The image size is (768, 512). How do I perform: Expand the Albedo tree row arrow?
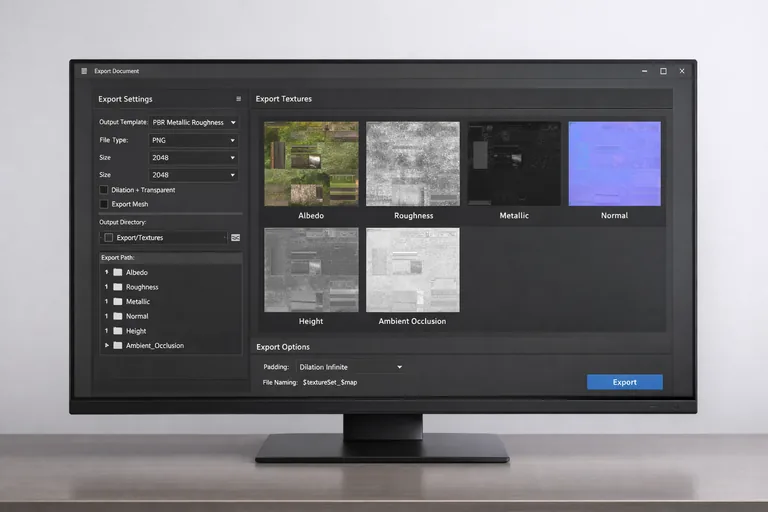(x=106, y=272)
